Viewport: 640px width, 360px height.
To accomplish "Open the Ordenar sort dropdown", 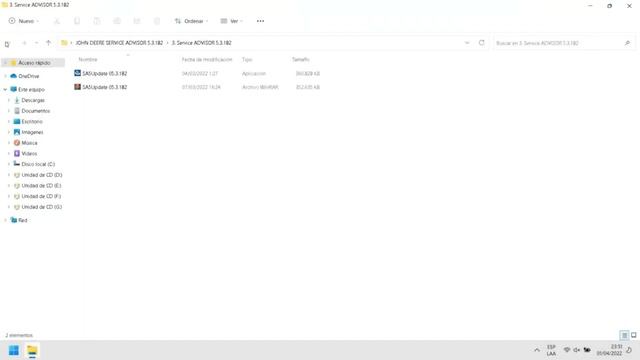I will click(191, 21).
